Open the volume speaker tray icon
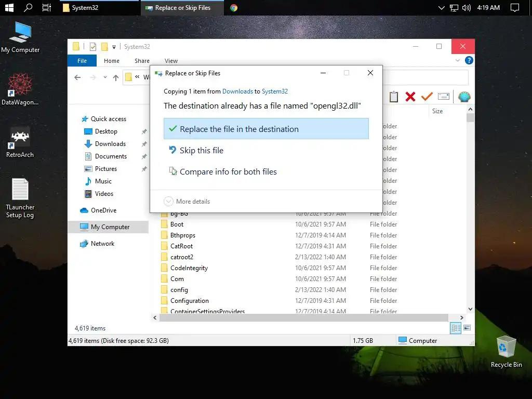 click(x=467, y=7)
